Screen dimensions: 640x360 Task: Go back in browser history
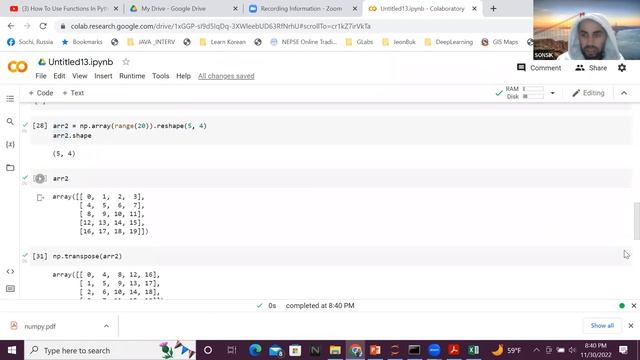point(11,26)
